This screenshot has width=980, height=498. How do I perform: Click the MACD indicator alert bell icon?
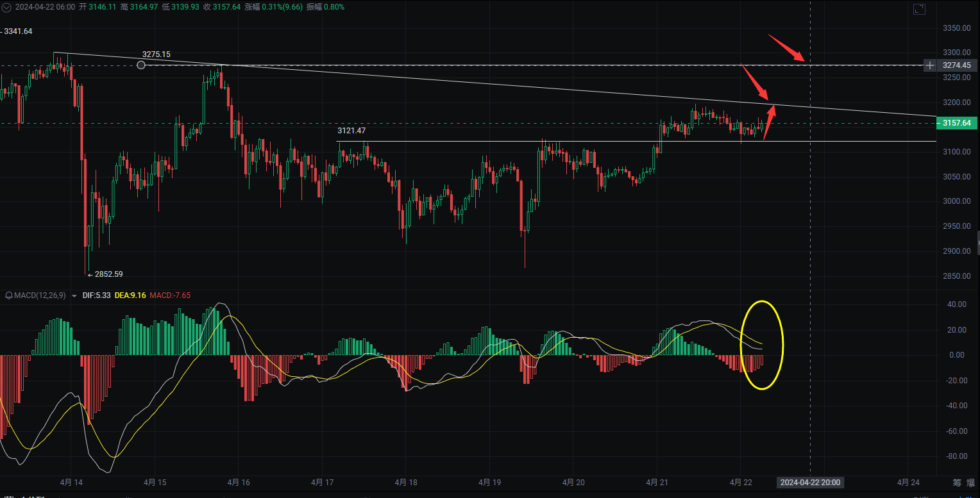[9, 295]
